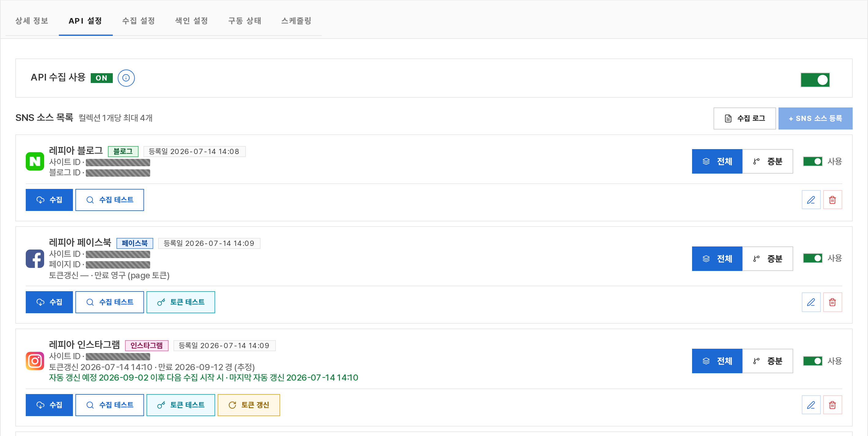Viewport: 868px width, 436px height.
Task: Run 토큰 테스트 for 레피아 페이스북
Action: click(181, 302)
